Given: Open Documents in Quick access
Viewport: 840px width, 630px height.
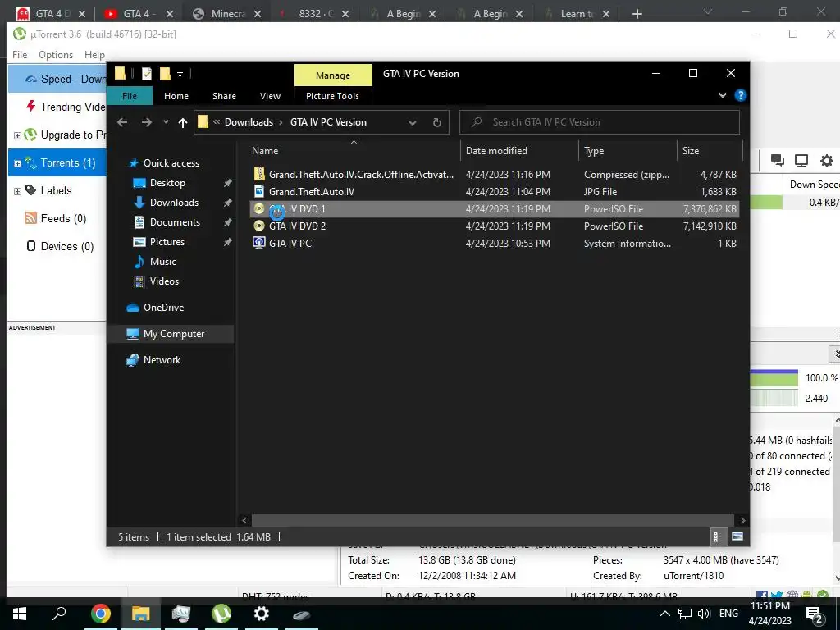Looking at the screenshot, I should point(176,221).
